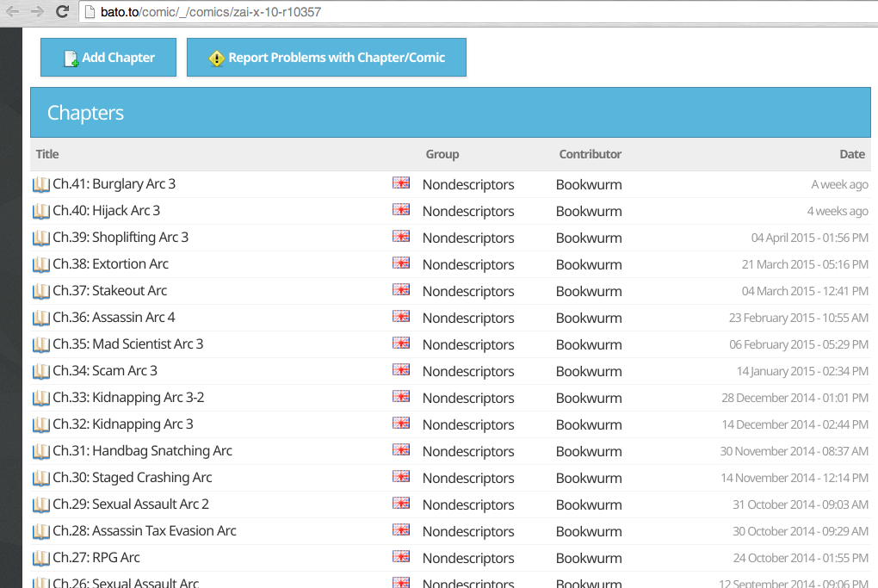
Task: Click book icon beside Ch.41 Burglary Arc 3
Action: click(x=41, y=184)
